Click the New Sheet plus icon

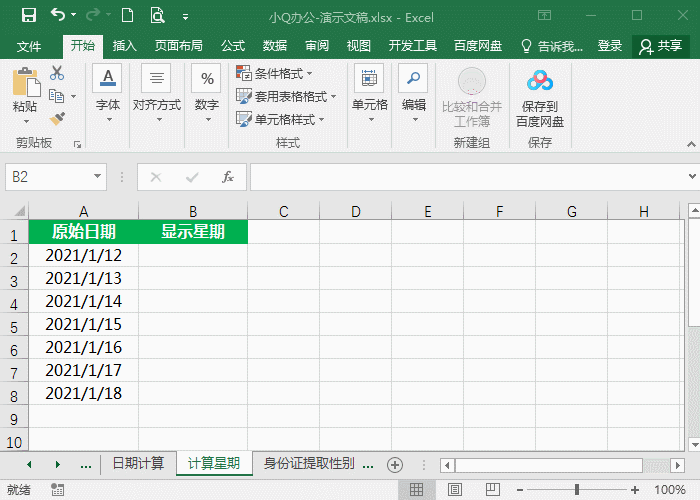point(395,464)
